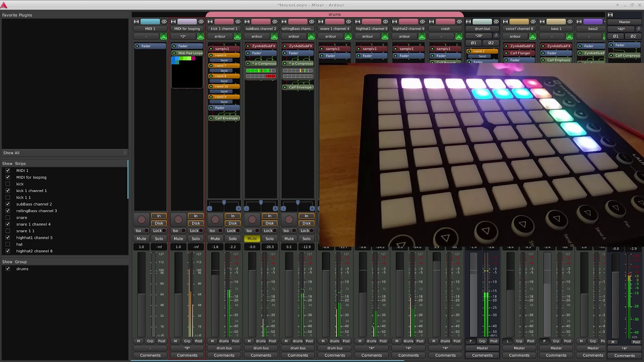Click peak value -20.3 on subBass strip
The width and height of the screenshot is (644, 362).
coord(269,247)
